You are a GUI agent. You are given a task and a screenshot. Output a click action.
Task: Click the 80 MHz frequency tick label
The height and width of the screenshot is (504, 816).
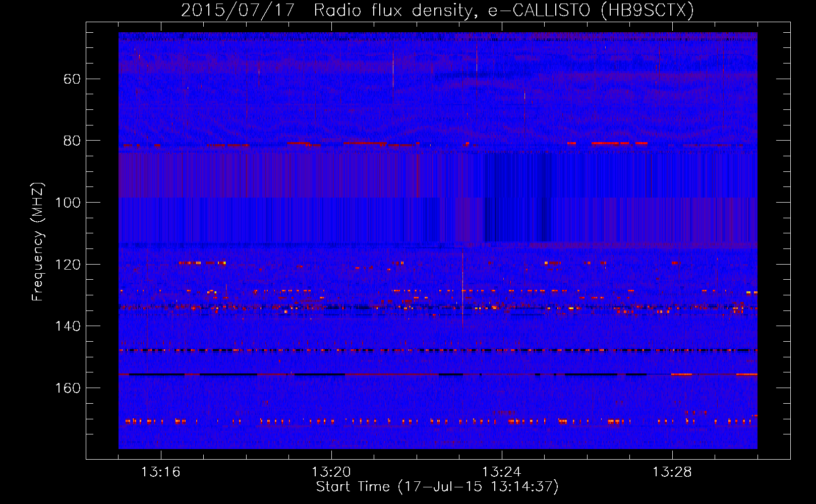pos(72,141)
